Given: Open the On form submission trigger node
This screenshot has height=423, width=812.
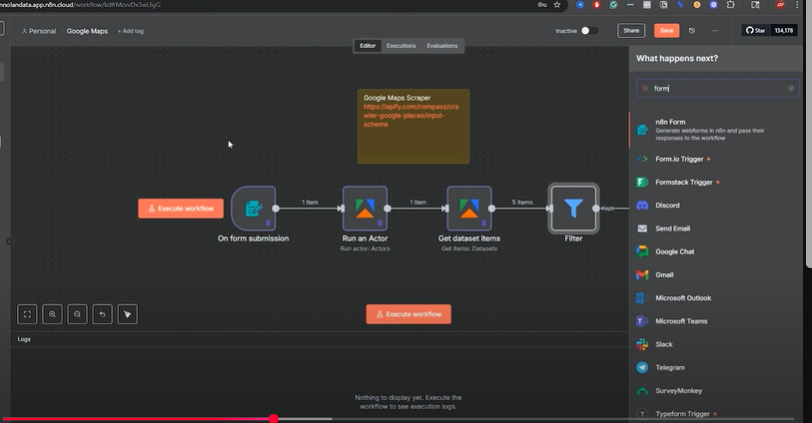Looking at the screenshot, I should [x=253, y=209].
